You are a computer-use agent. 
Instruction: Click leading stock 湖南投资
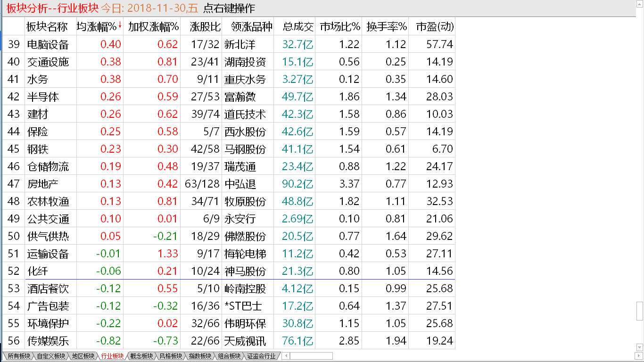[x=245, y=62]
